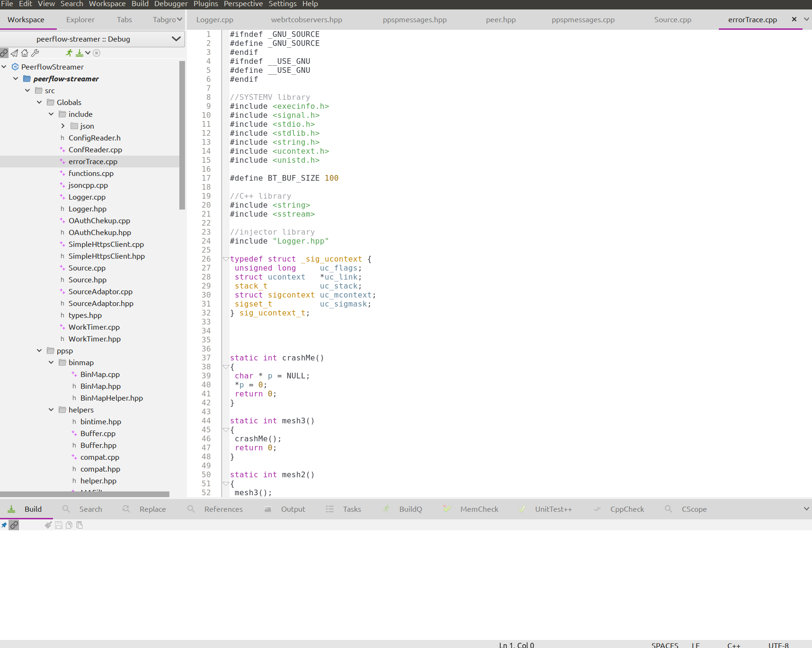Open the peerflow-streamer Debug configuration dropdown
This screenshot has width=812, height=648.
click(x=176, y=39)
